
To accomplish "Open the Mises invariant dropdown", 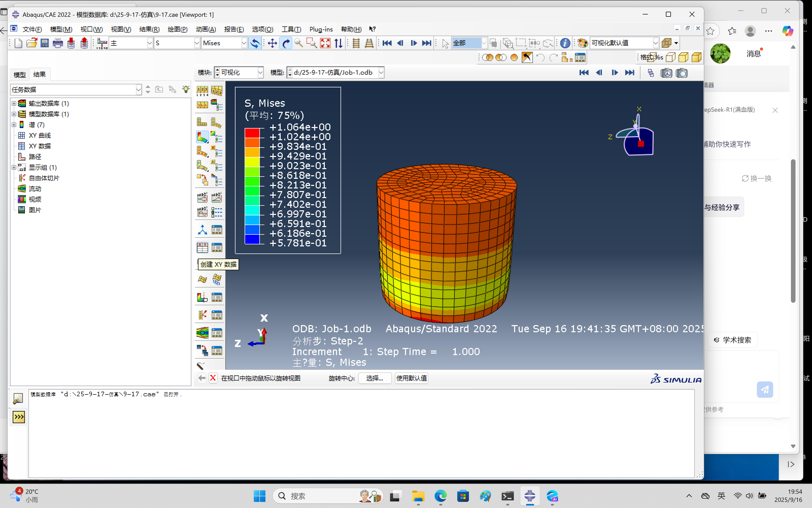I will coord(244,43).
